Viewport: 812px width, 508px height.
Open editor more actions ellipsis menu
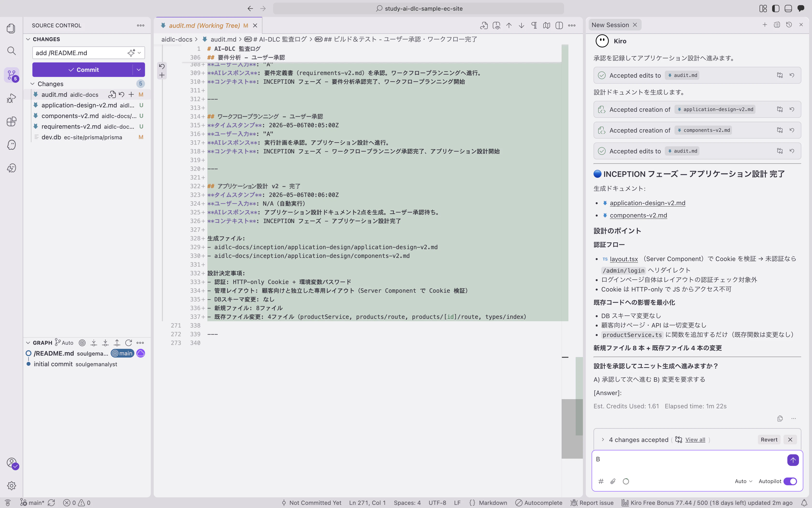click(x=572, y=25)
